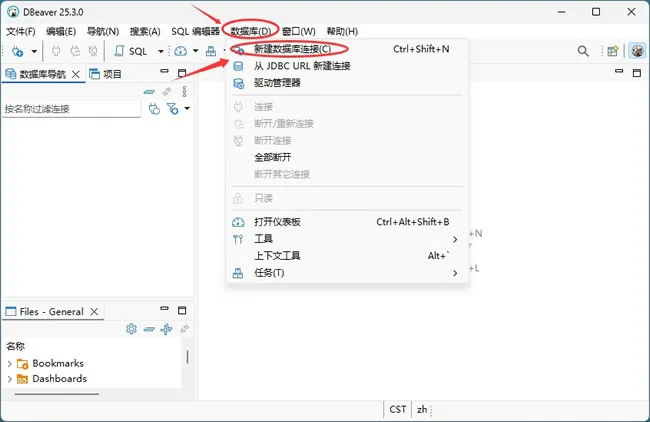Open the 文件(F) menu
The height and width of the screenshot is (422, 650).
pos(21,32)
